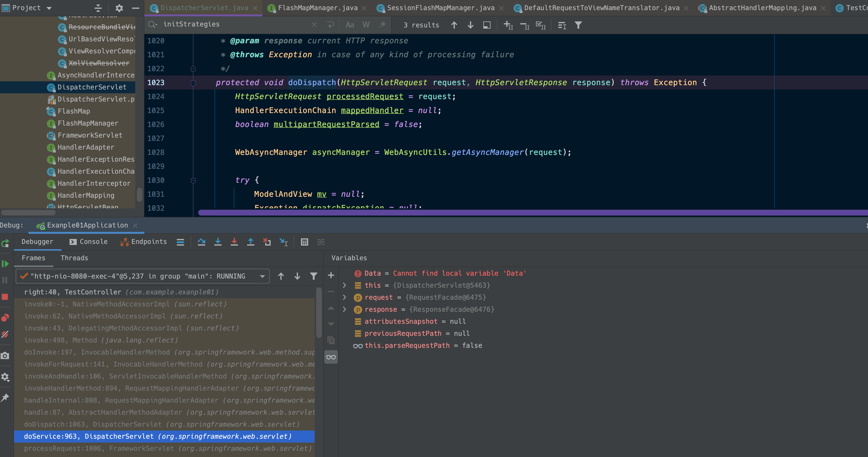
Task: Open View Breakpoints with the red circles icon
Action: pos(5,317)
